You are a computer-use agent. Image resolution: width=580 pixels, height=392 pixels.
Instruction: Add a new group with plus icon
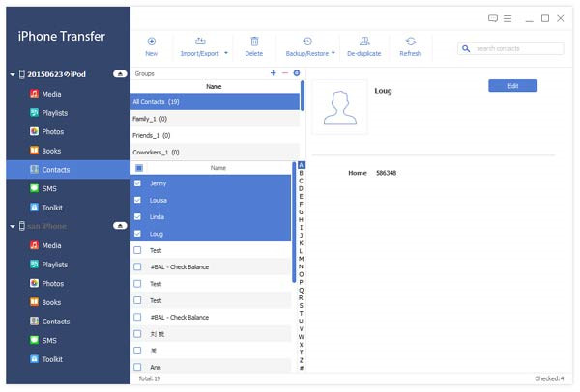tap(273, 73)
